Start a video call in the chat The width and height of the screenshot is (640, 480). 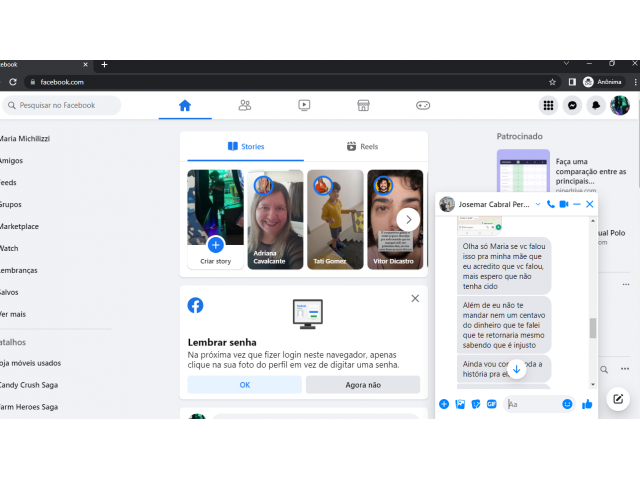click(x=564, y=204)
